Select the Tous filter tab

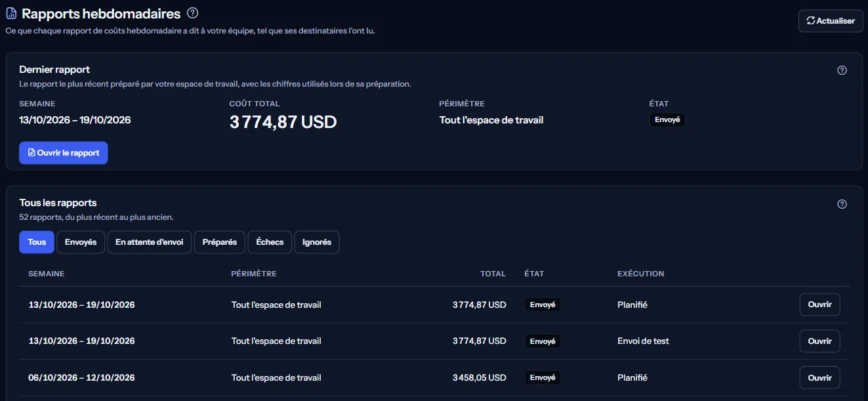pyautogui.click(x=37, y=242)
